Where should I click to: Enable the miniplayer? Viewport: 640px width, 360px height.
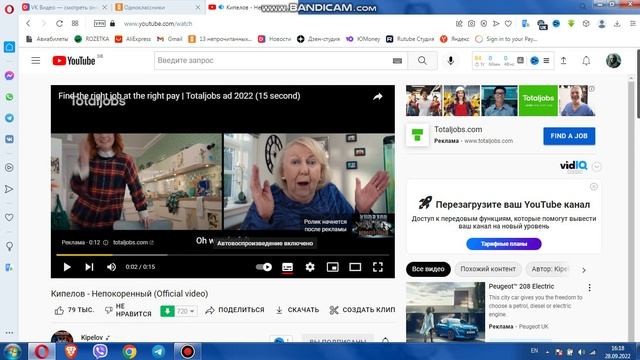click(x=333, y=267)
